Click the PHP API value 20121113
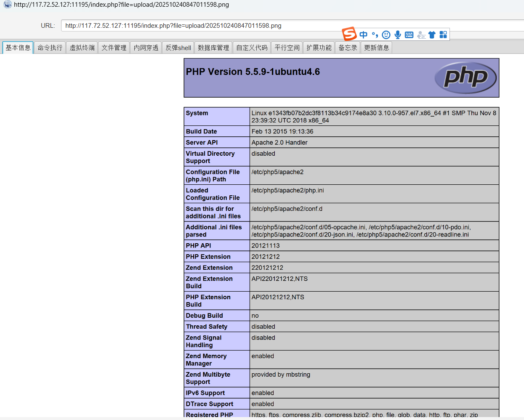Viewport: 524px width, 420px height. (266, 246)
